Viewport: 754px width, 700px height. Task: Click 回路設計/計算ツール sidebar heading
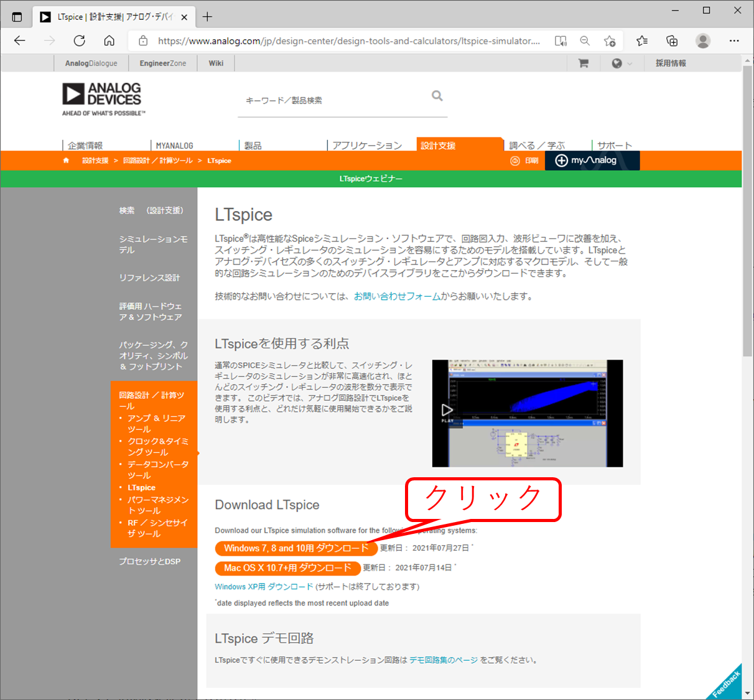[x=152, y=400]
